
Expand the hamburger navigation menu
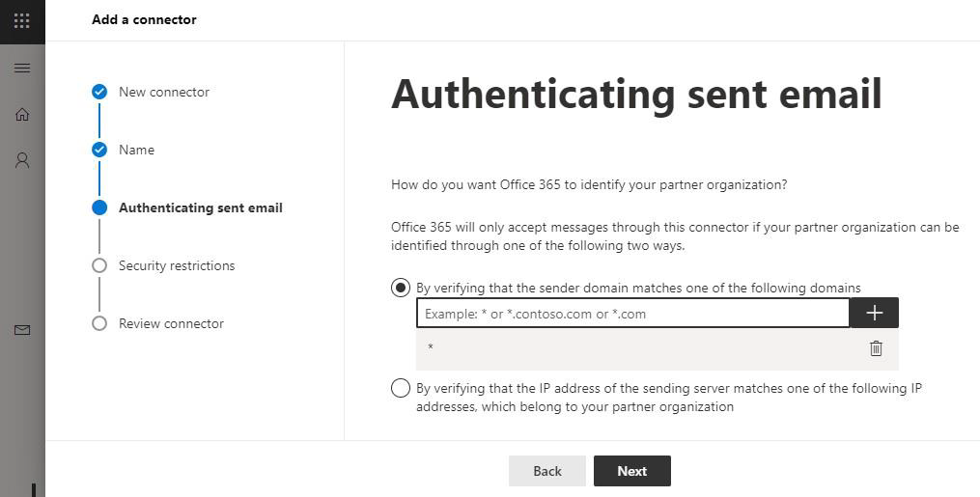pos(21,69)
